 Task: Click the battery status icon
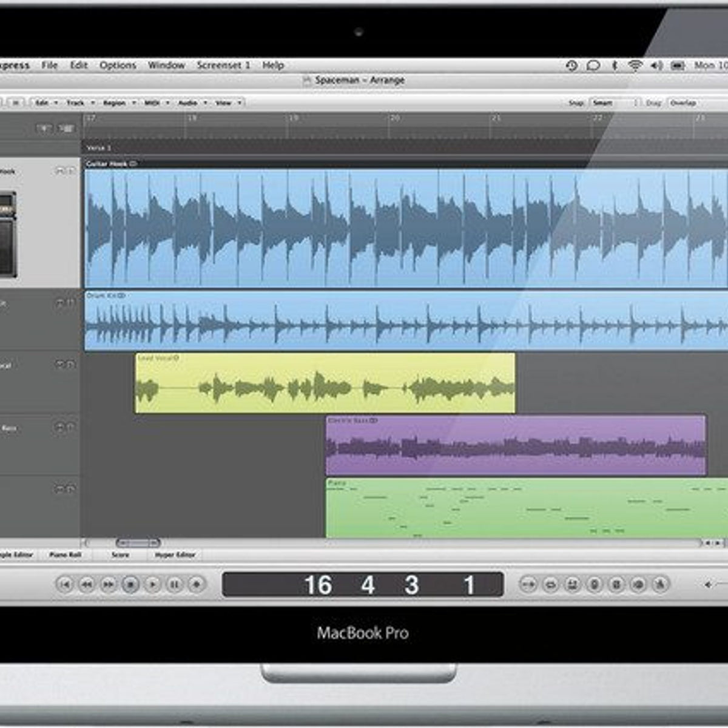click(678, 66)
